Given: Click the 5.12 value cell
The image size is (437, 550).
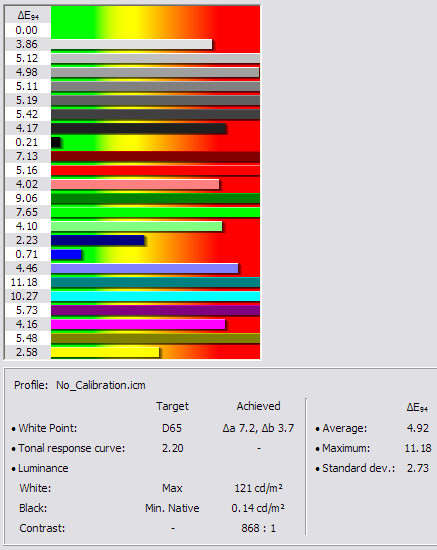Looking at the screenshot, I should 27,58.
